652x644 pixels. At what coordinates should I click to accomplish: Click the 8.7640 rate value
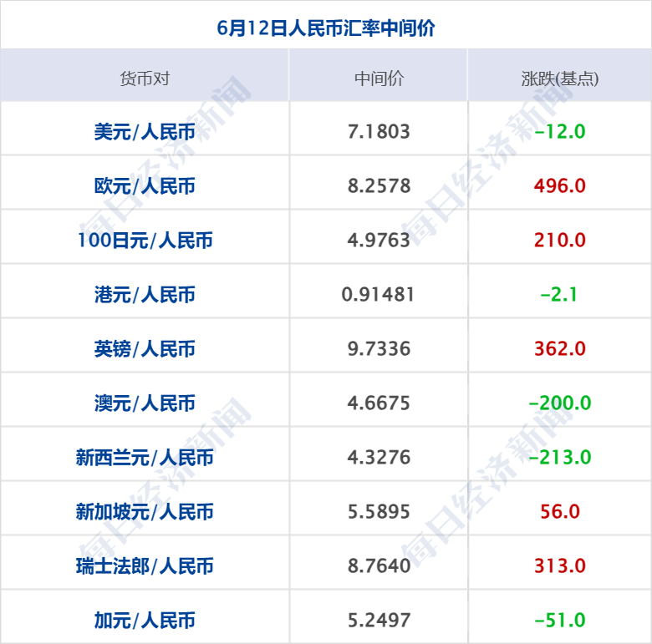point(379,565)
